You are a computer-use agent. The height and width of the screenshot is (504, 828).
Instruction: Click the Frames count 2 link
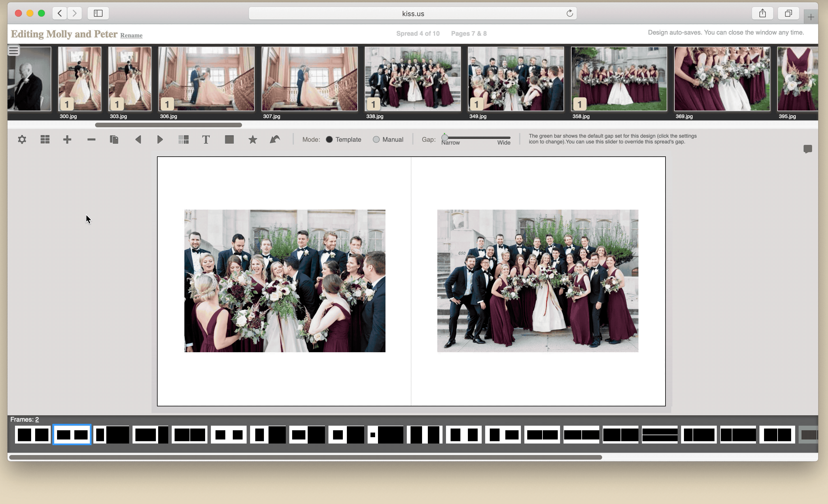(37, 419)
